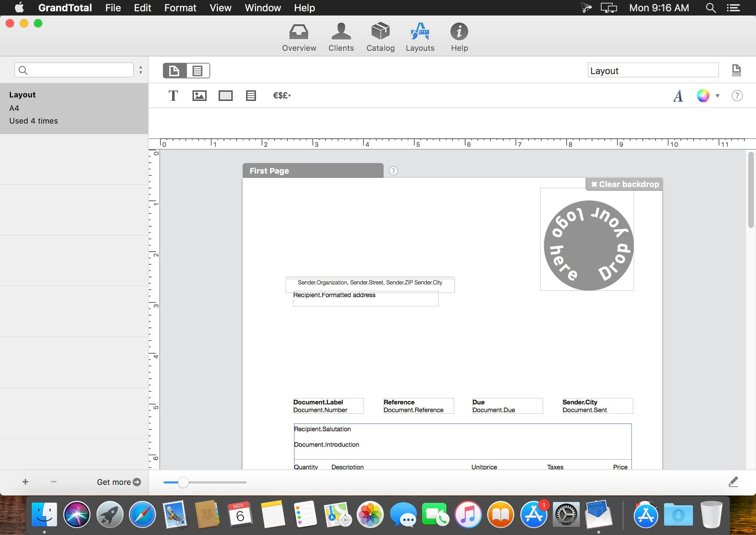Screen dimensions: 756x535
Task: Open the Fonts panel icon
Action: [678, 96]
